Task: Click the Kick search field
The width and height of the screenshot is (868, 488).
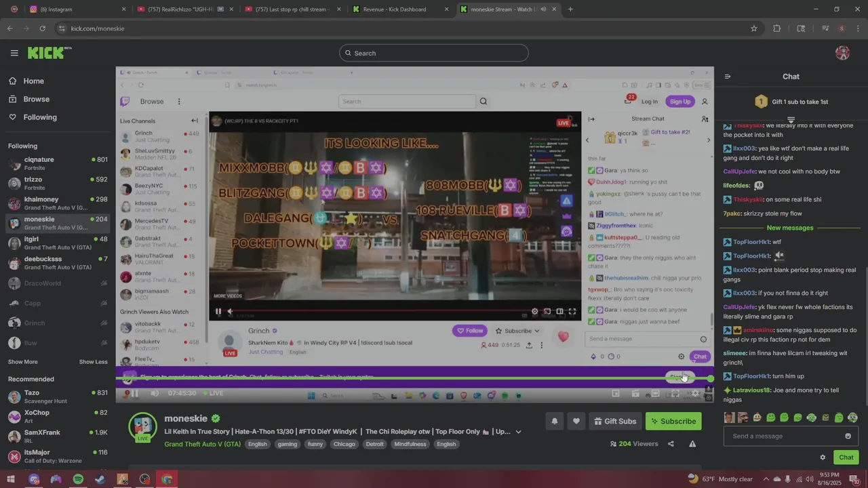Action: 434,53
